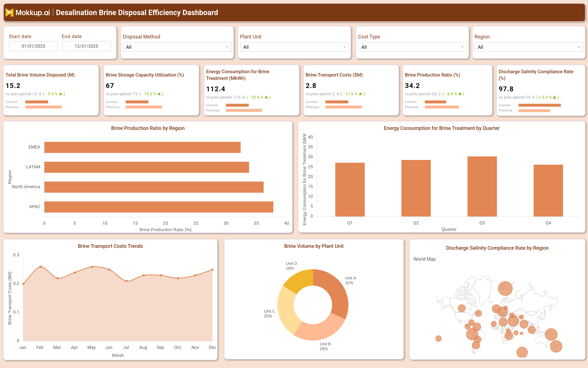Click the green trend arrow in Brine Transport Costs card
Viewport: 588px width, 368px height.
click(361, 94)
